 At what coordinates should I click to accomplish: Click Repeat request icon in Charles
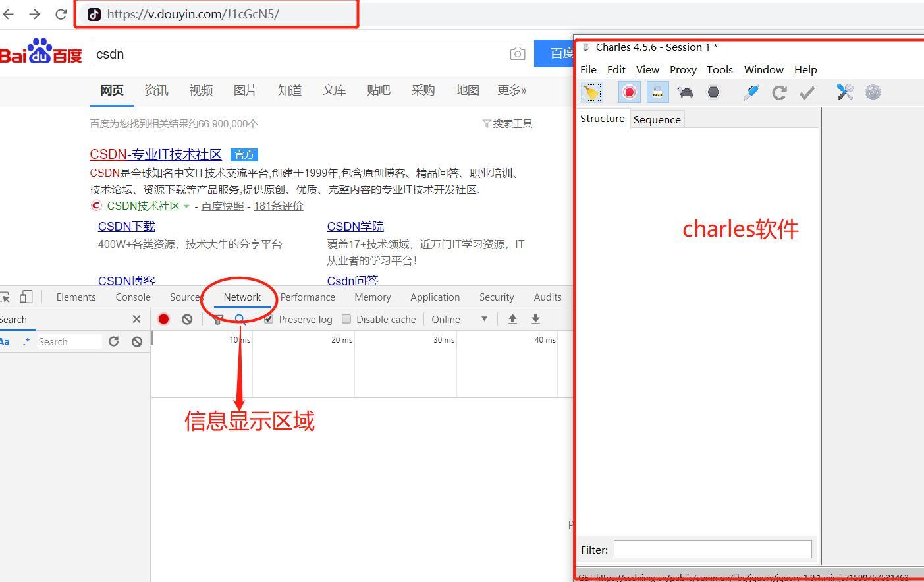(779, 92)
